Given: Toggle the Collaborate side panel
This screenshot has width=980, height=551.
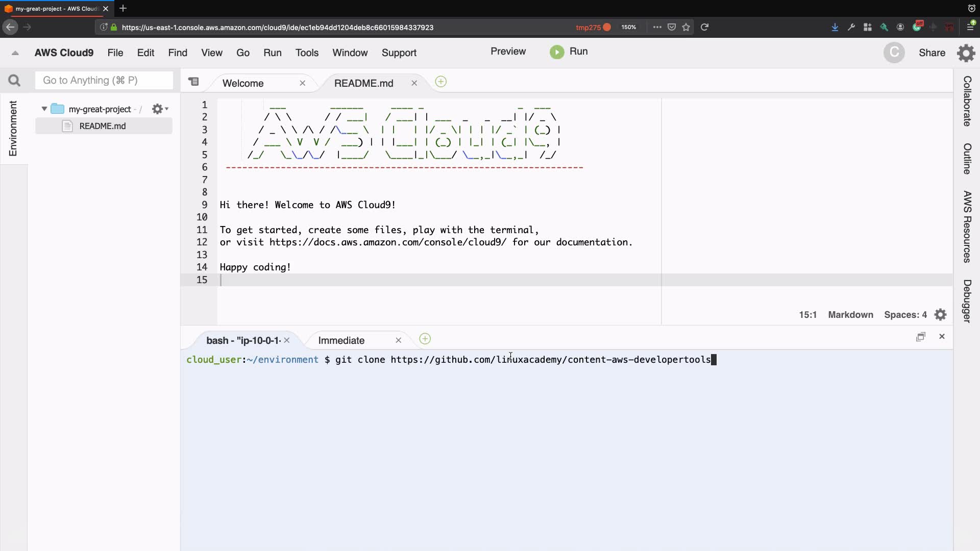Looking at the screenshot, I should click(967, 101).
